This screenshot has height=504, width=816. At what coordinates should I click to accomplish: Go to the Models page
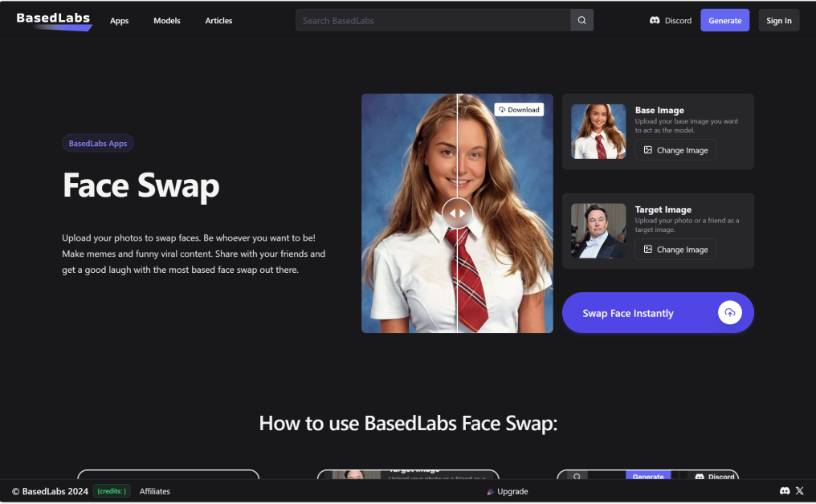167,21
